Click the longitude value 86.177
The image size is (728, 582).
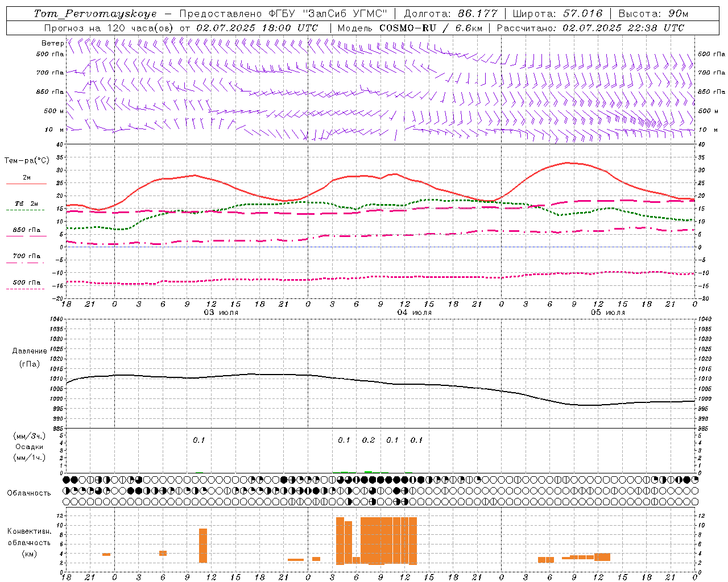click(478, 14)
